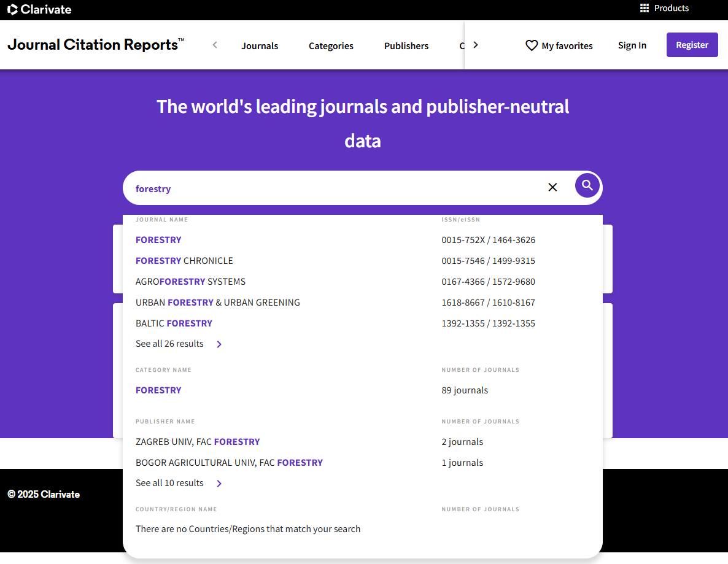Open the Publishers tab
Viewport: 728px width, 564px height.
tap(406, 45)
